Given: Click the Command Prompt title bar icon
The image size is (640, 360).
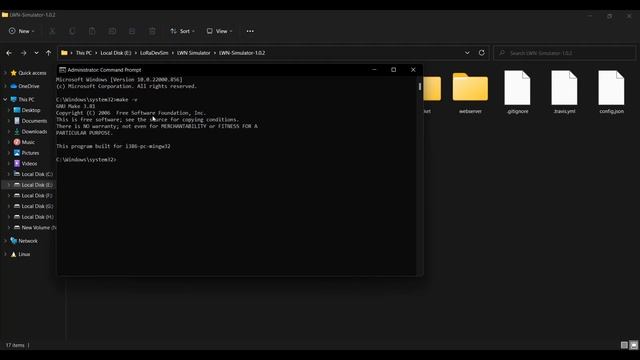Looking at the screenshot, I should [x=62, y=70].
